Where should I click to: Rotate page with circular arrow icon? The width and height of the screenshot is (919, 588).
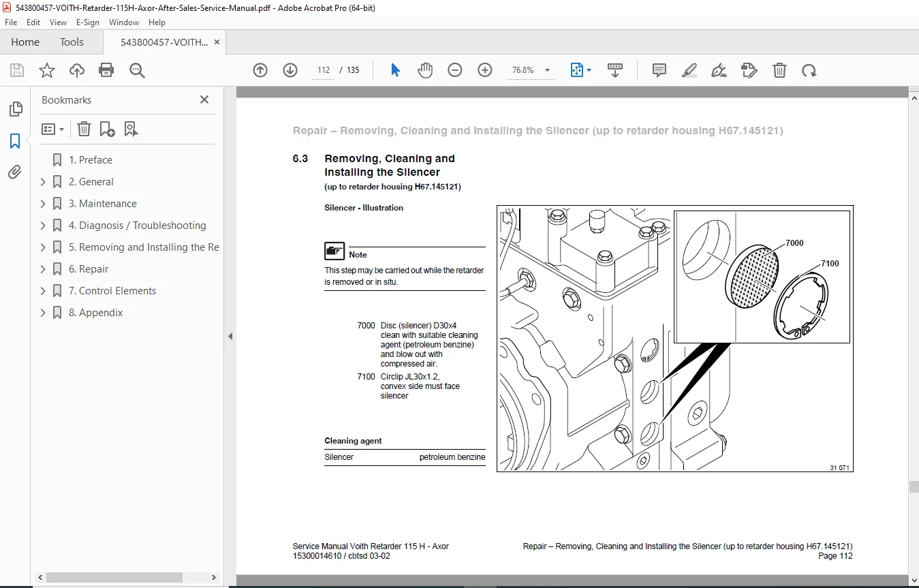pyautogui.click(x=809, y=70)
